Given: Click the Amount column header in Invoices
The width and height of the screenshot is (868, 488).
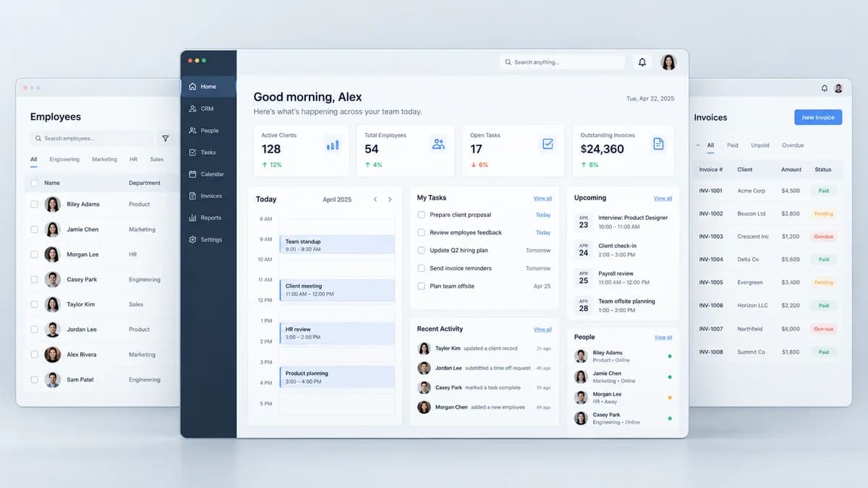Looking at the screenshot, I should [791, 170].
